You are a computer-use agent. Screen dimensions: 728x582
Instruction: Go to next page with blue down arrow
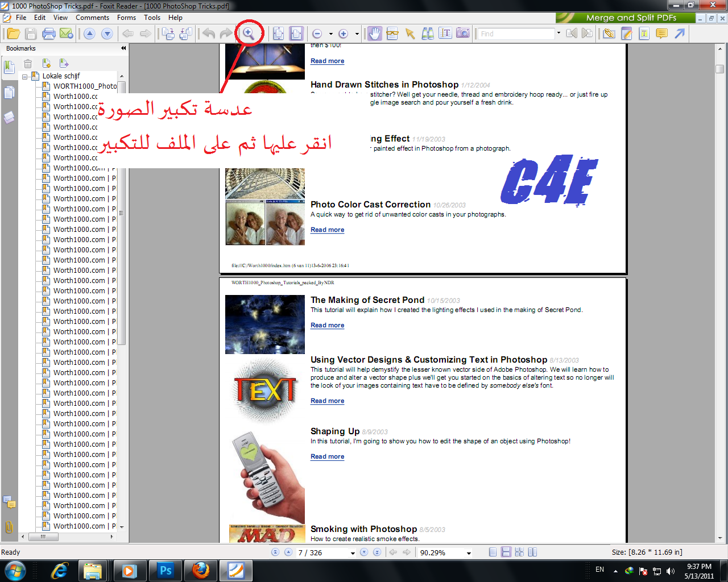click(x=107, y=34)
